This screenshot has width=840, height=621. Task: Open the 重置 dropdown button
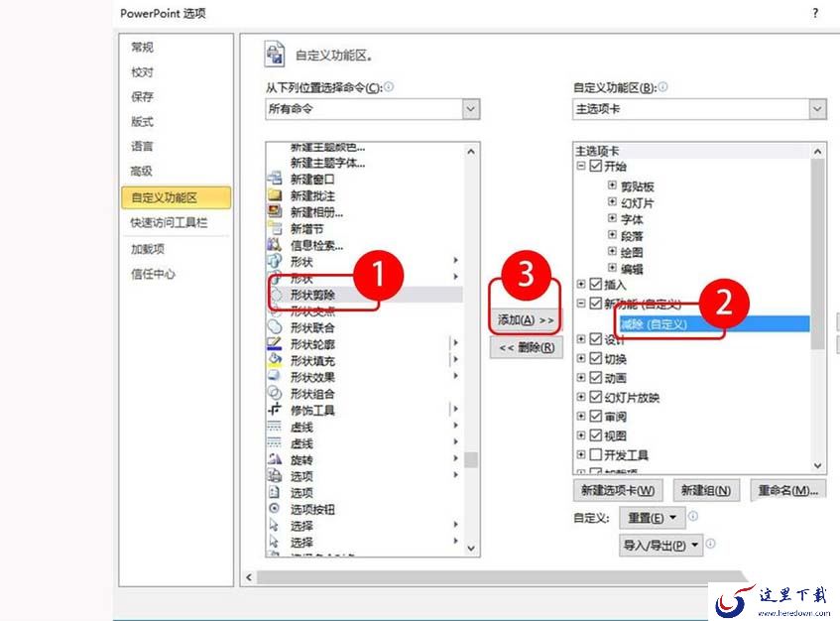(x=652, y=518)
